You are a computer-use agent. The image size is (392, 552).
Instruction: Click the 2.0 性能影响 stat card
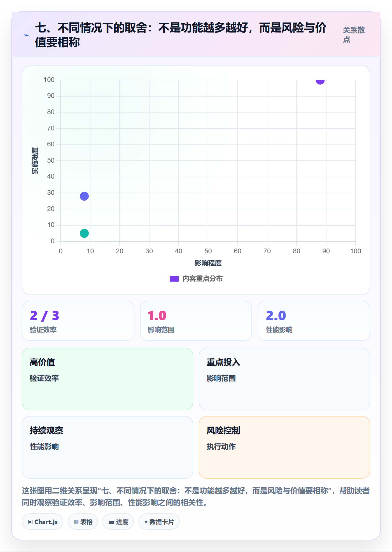click(x=314, y=321)
